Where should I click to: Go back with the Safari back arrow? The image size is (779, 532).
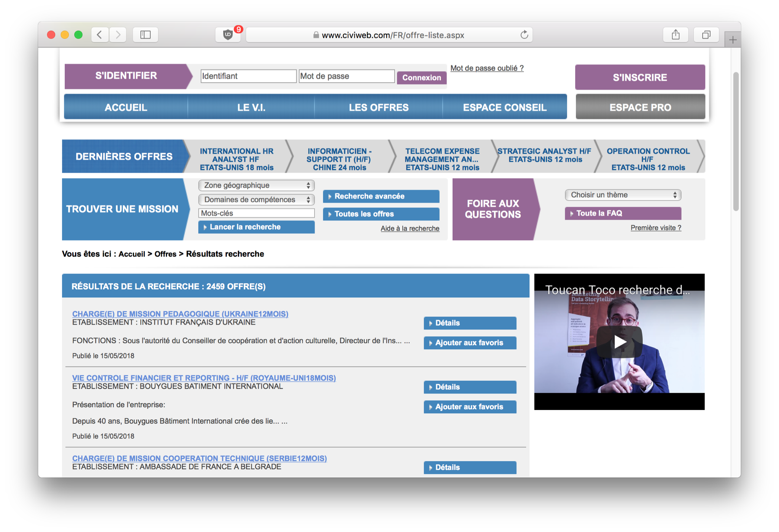100,35
